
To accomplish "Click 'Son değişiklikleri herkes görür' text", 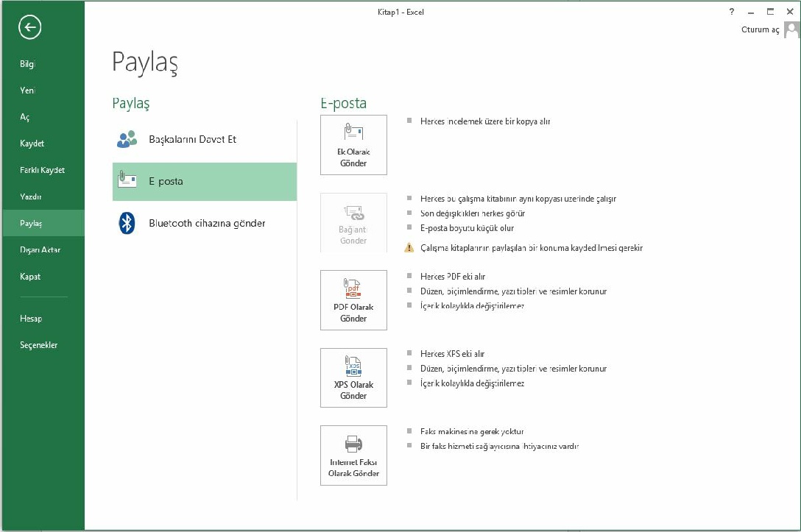I will click(x=473, y=213).
